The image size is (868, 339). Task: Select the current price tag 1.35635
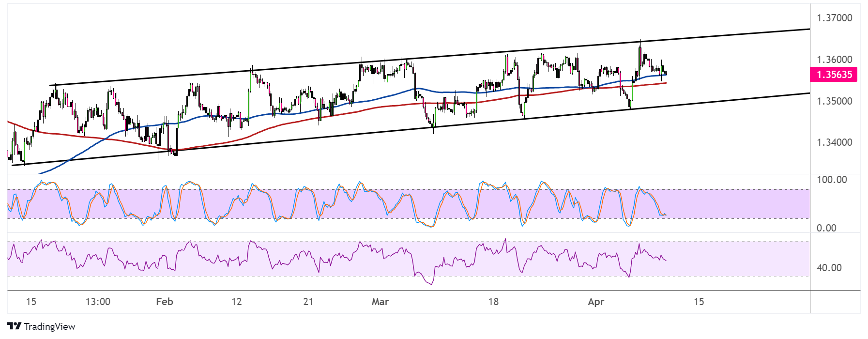[x=834, y=75]
